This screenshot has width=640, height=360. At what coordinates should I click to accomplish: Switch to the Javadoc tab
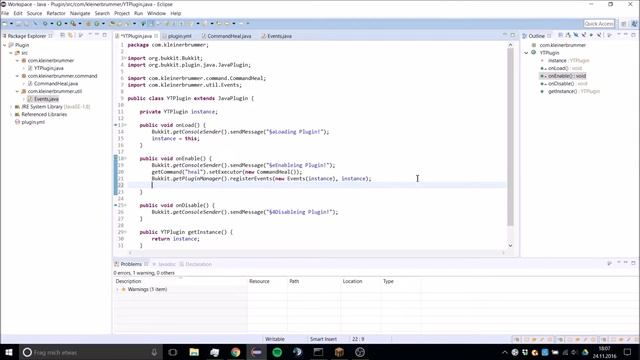tap(164, 264)
